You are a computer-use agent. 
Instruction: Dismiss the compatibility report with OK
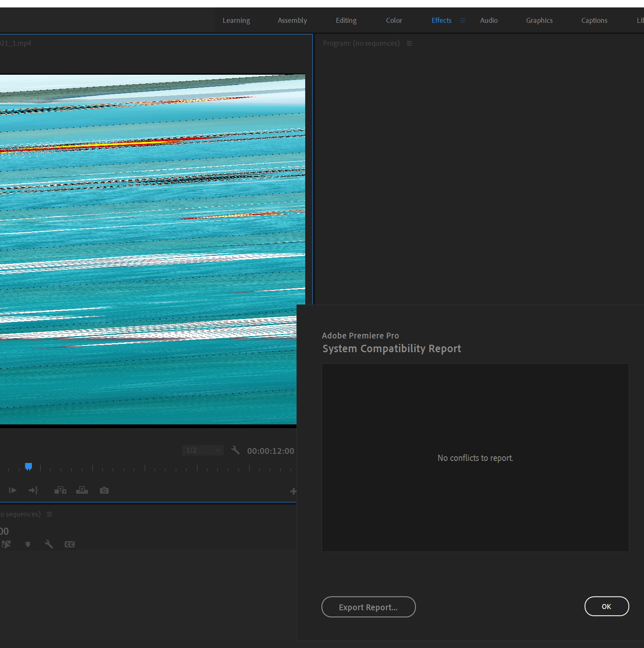606,606
